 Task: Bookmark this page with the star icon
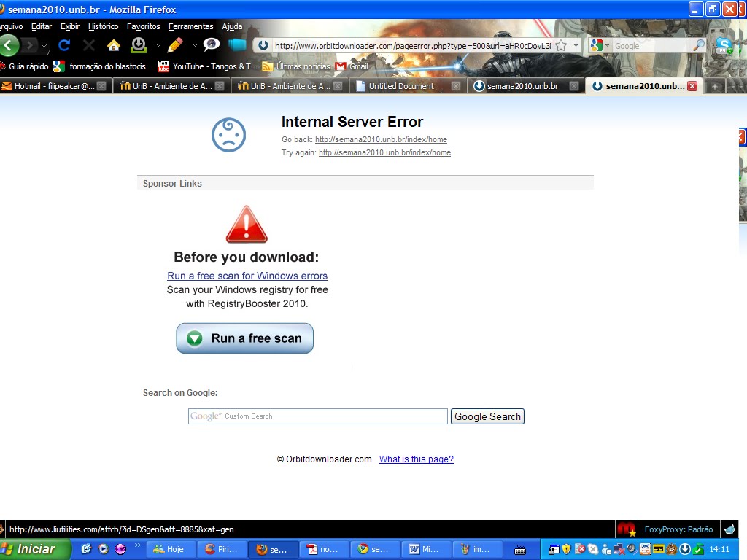click(561, 46)
